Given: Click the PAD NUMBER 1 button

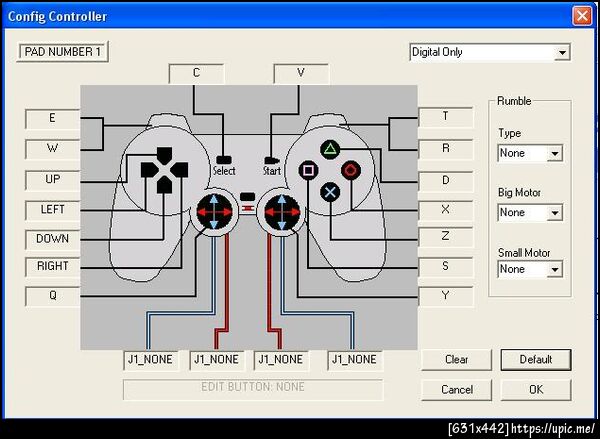Looking at the screenshot, I should click(63, 52).
